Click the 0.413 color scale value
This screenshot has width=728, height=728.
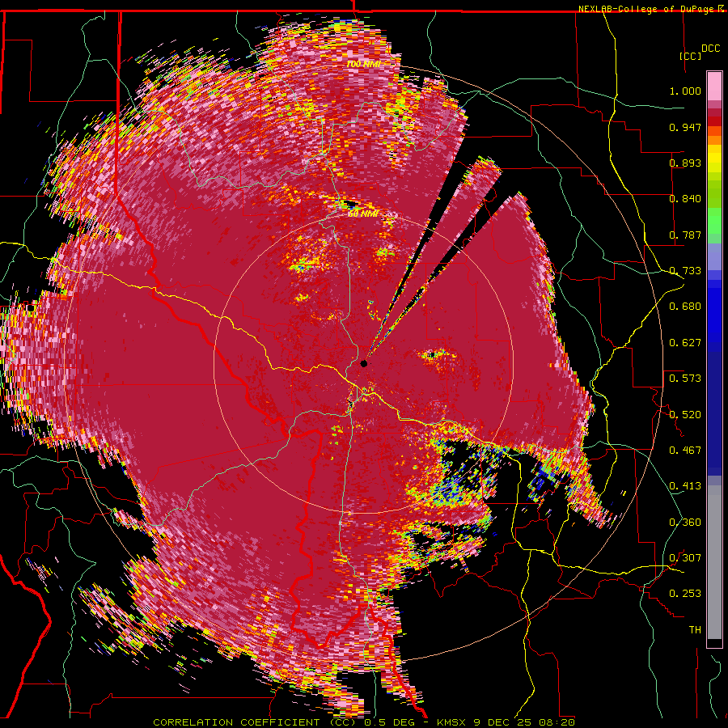tap(685, 486)
